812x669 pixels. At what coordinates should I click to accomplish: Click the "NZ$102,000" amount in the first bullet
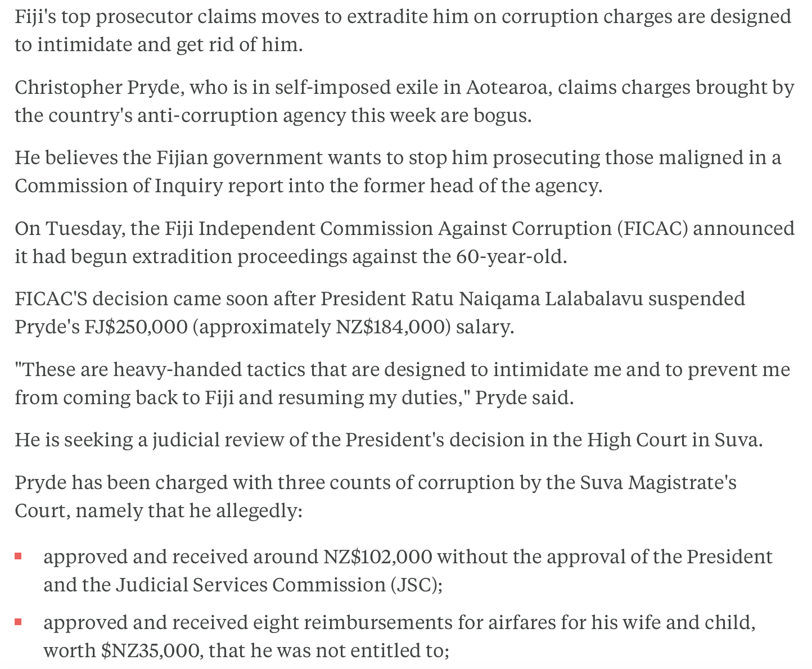coord(377,557)
